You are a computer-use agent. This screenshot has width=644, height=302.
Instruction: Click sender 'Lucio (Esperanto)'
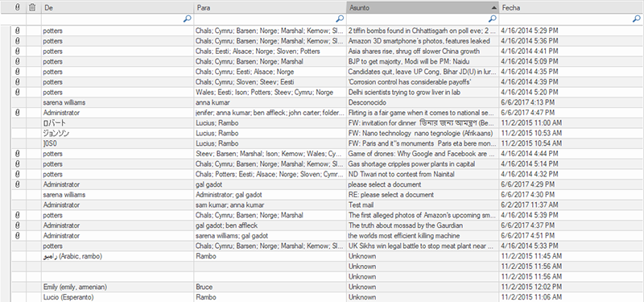[x=68, y=297]
